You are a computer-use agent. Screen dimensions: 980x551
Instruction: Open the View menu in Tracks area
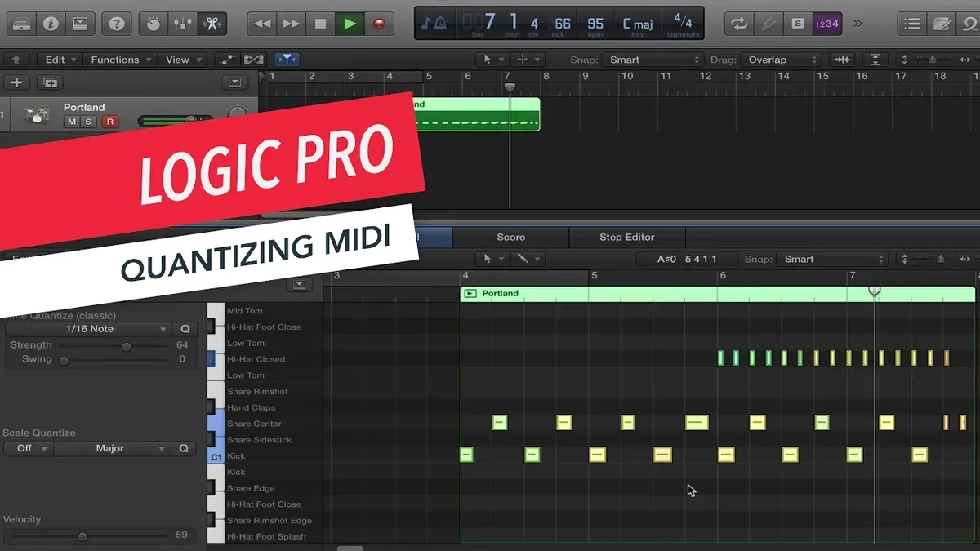click(183, 60)
